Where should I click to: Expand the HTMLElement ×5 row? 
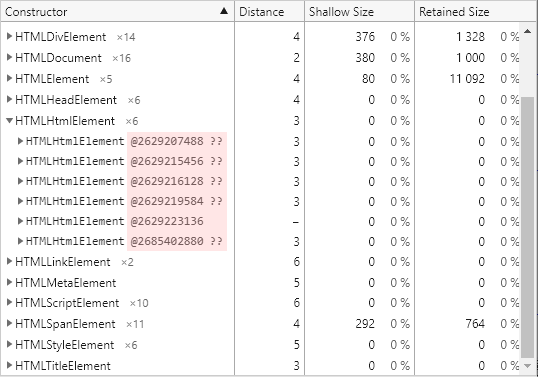click(10, 78)
